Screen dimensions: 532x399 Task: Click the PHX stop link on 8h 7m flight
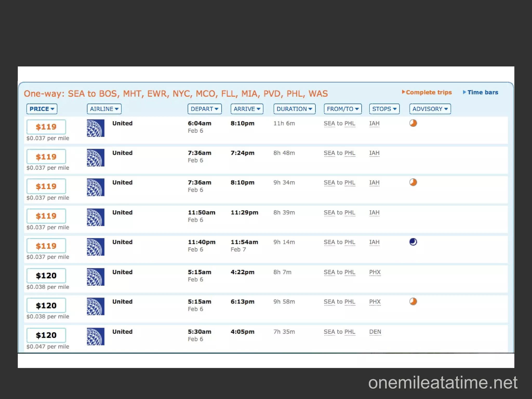(x=375, y=272)
